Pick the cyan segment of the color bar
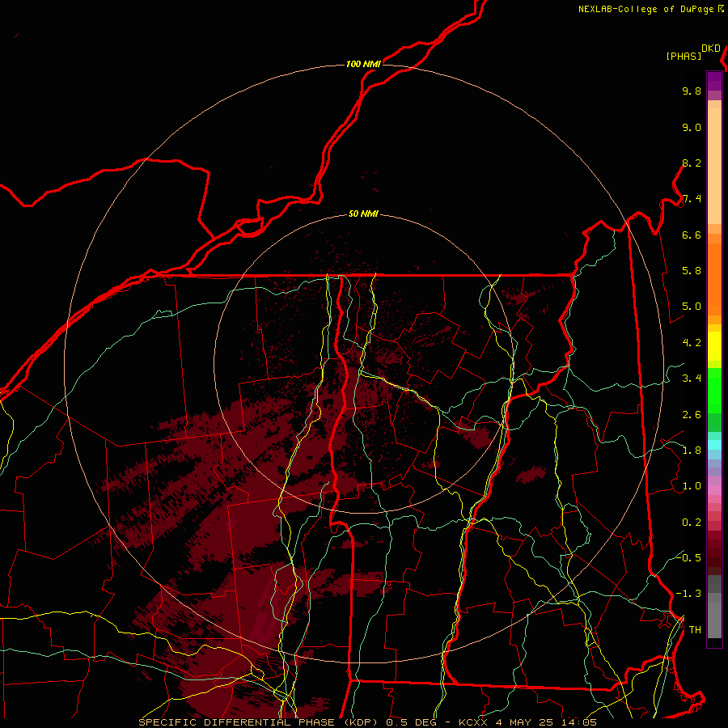Image resolution: width=728 pixels, height=728 pixels. click(x=714, y=445)
